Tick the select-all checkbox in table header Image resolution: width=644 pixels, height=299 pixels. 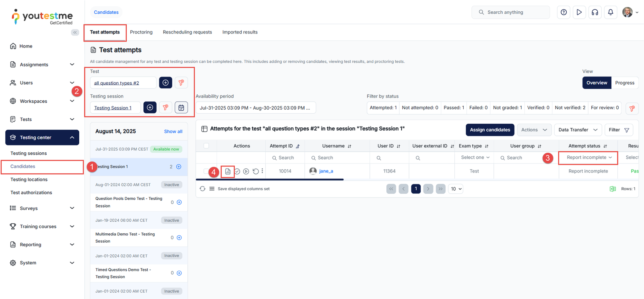pyautogui.click(x=206, y=146)
